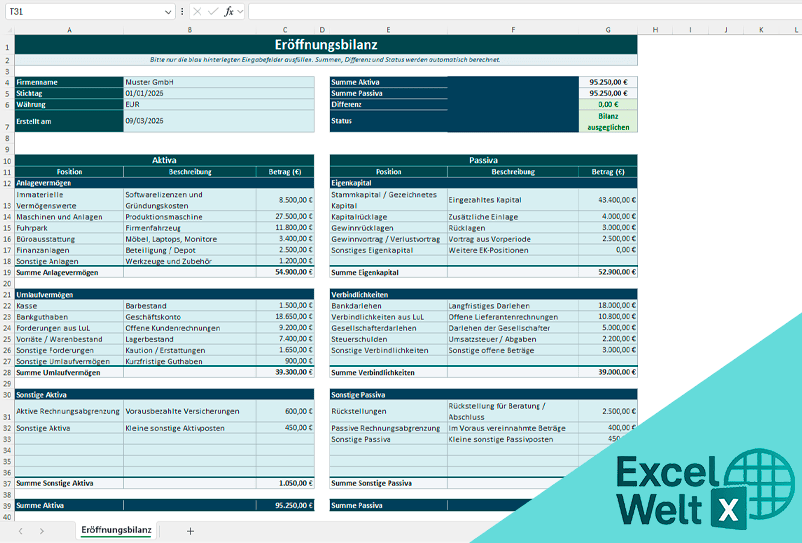Open the Name Box dropdown arrow

click(167, 11)
